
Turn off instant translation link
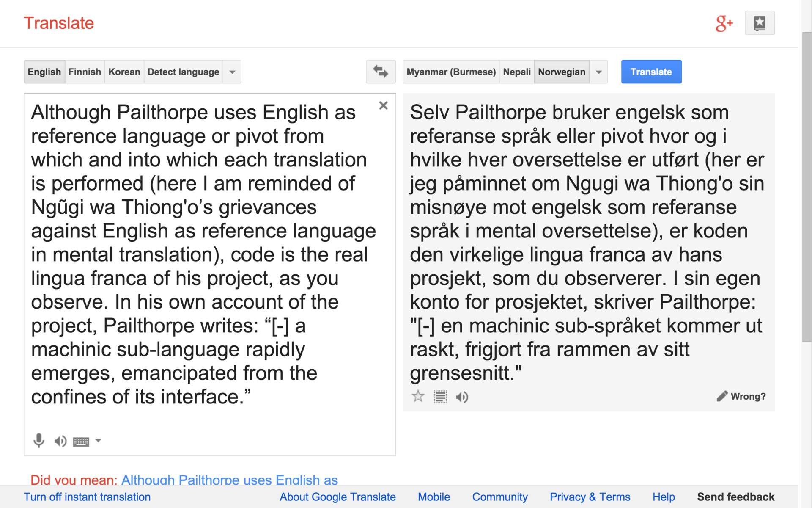click(87, 497)
